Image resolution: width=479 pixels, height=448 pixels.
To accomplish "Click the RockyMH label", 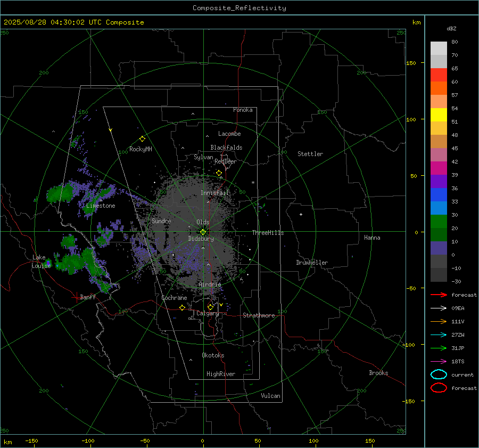I will point(141,149).
